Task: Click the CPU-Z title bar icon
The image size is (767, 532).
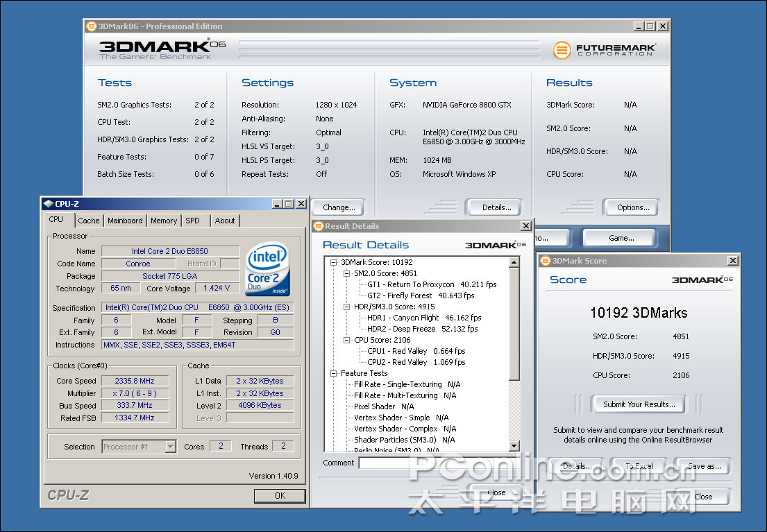Action: point(48,204)
